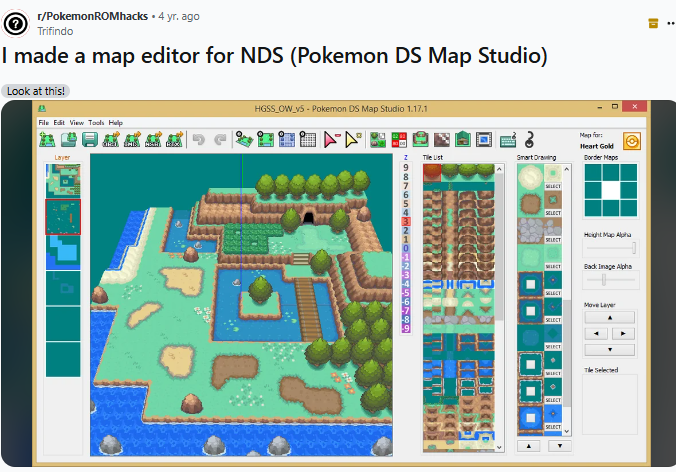The image size is (676, 472).
Task: Click the Save Map floppy disk icon
Action: click(90, 140)
